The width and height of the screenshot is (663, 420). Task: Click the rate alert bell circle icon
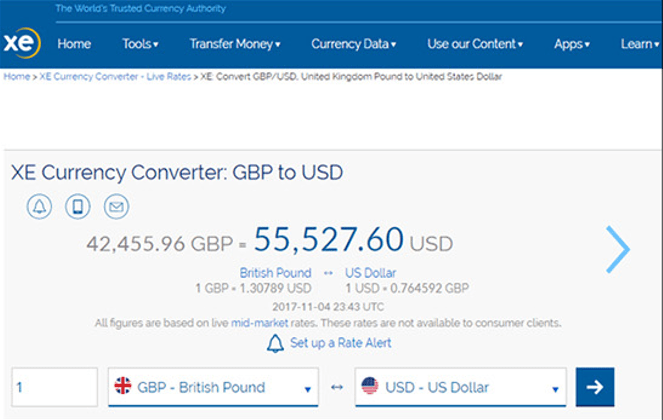point(39,206)
